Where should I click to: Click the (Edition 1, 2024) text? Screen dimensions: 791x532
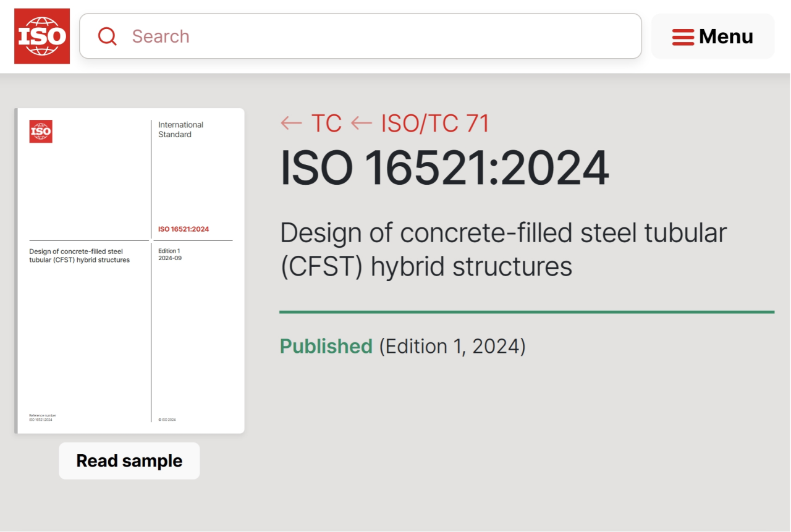[x=452, y=346]
